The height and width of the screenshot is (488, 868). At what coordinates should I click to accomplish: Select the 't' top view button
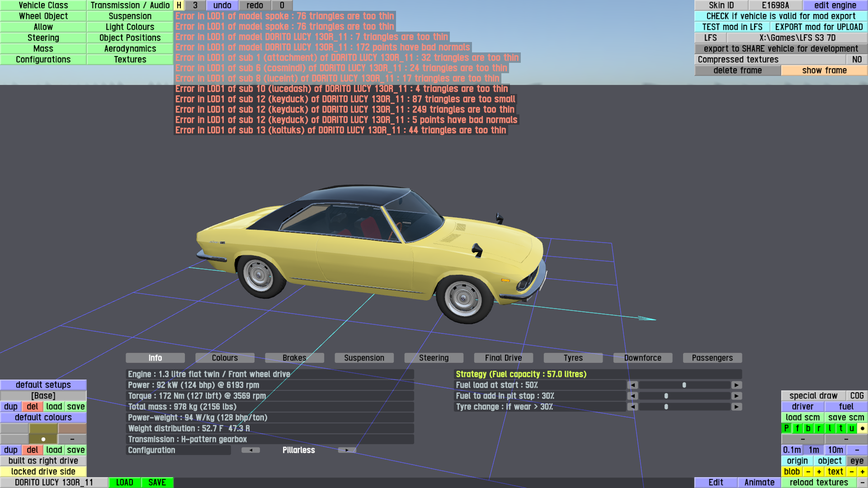point(840,428)
